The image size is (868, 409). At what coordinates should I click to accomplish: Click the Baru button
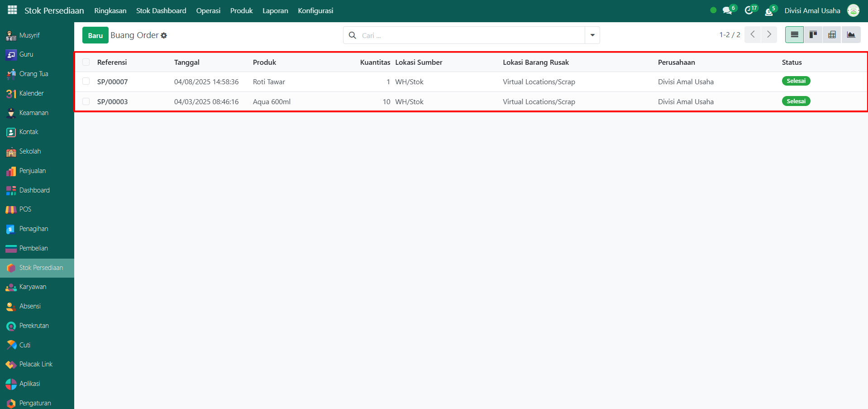pos(95,35)
